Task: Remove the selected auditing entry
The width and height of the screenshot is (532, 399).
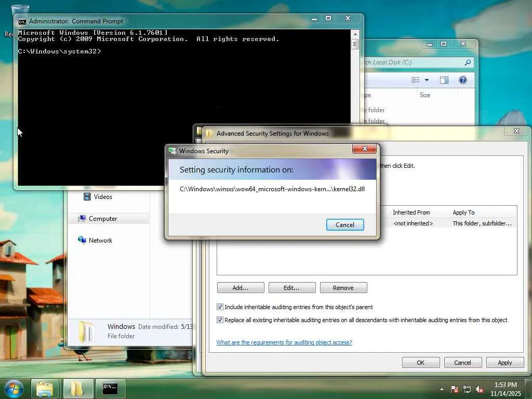Action: (343, 287)
